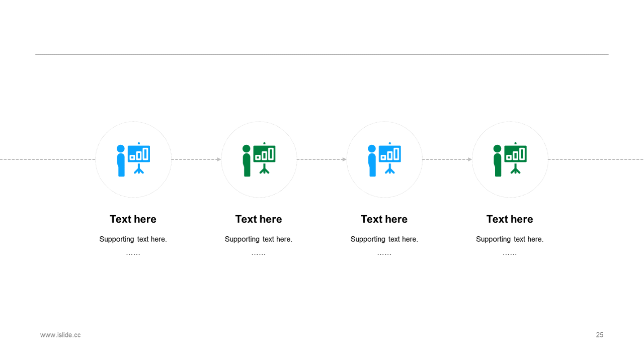This screenshot has width=644, height=362.
Task: Click arrowhead between first and second circles
Action: coord(219,159)
